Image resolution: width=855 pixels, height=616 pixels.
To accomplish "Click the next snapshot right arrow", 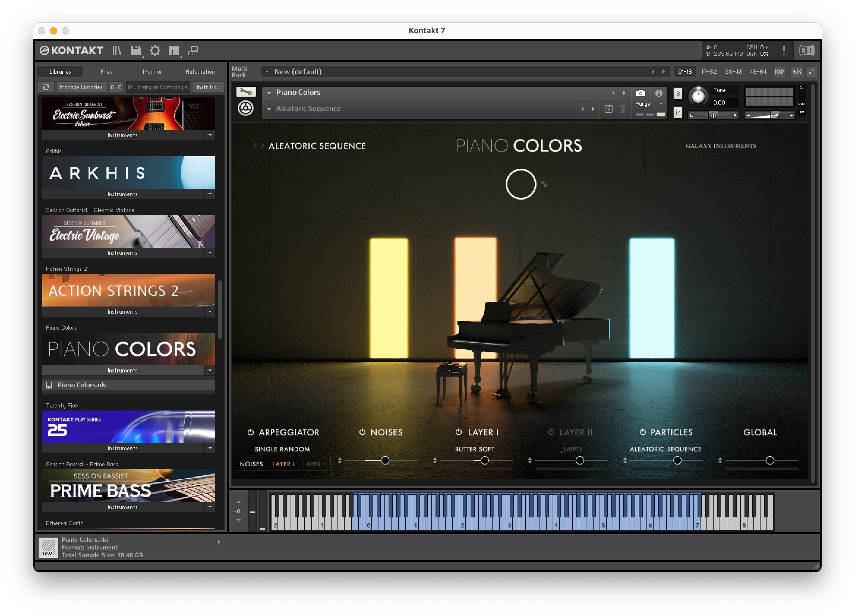I will click(593, 109).
